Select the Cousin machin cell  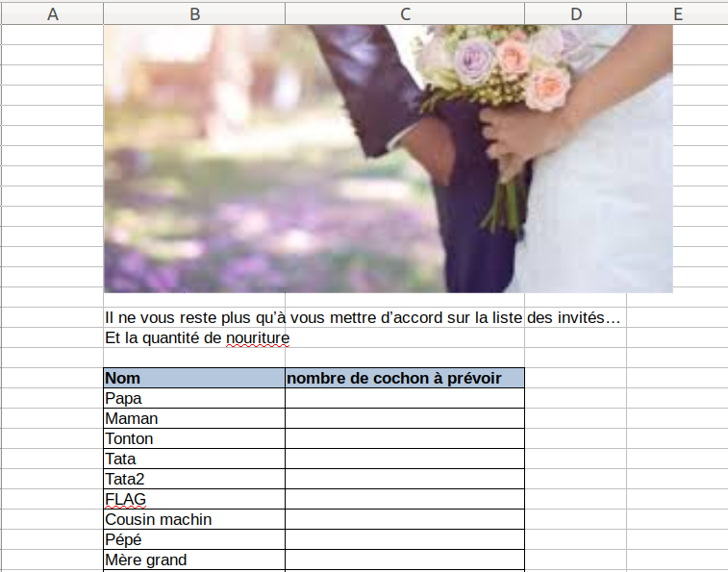pyautogui.click(x=194, y=519)
